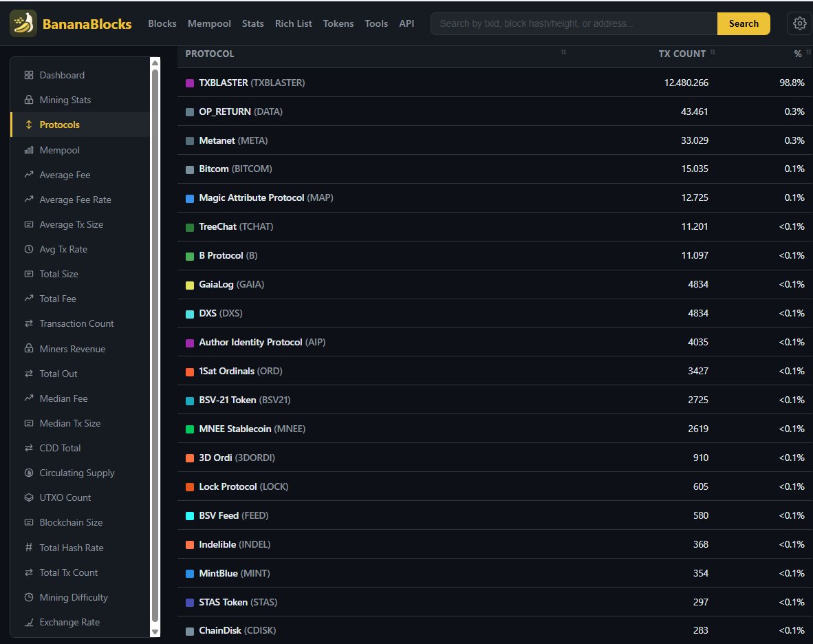The width and height of the screenshot is (813, 644).
Task: Click the sidebar vertical scrollbar thumb
Action: 155,345
